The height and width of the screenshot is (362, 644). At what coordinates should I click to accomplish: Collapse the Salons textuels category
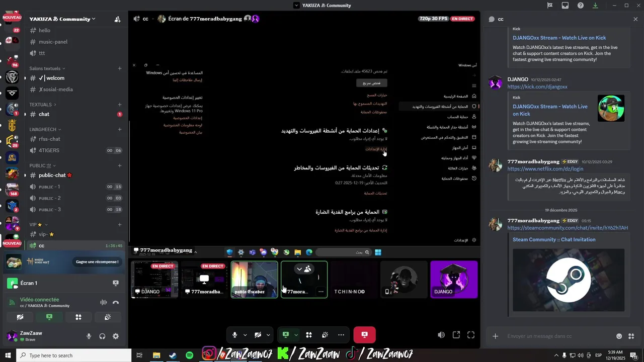pyautogui.click(x=47, y=68)
